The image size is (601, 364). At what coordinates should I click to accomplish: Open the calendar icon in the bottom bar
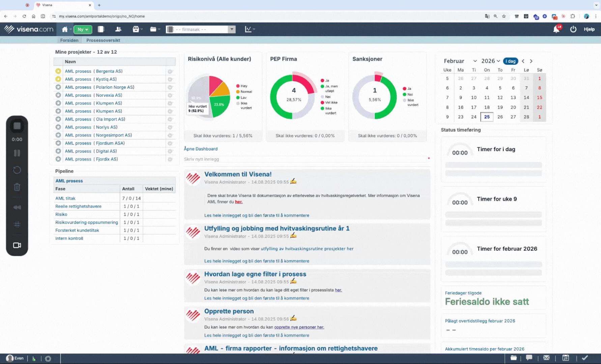tap(566, 358)
